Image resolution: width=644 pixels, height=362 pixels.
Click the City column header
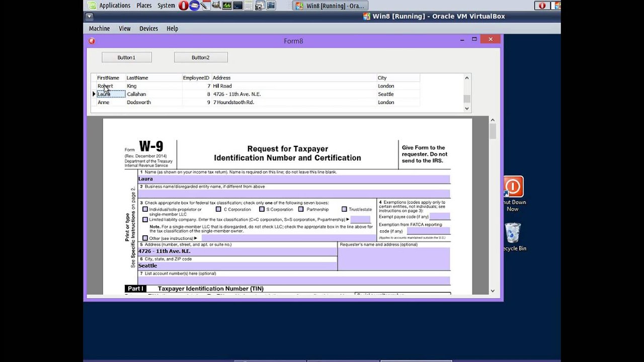click(x=398, y=78)
